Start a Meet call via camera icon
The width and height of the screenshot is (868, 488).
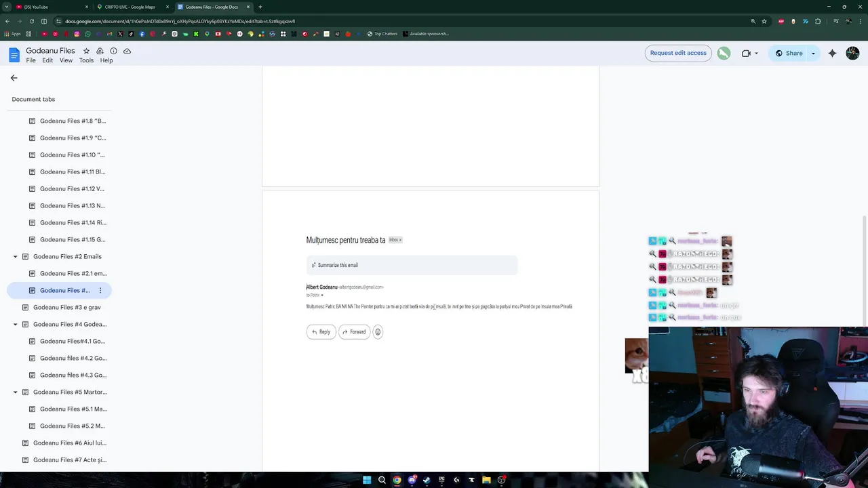coord(746,54)
